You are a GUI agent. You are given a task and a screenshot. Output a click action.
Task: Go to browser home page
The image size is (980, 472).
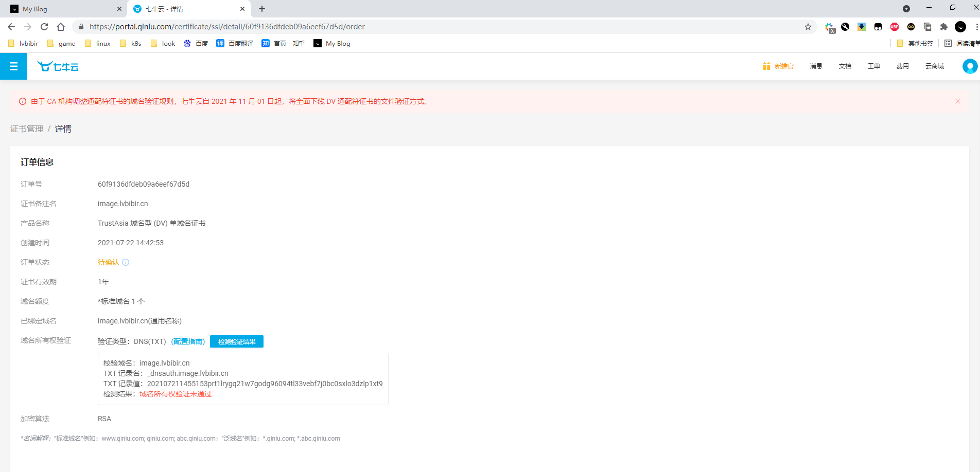coord(61,27)
